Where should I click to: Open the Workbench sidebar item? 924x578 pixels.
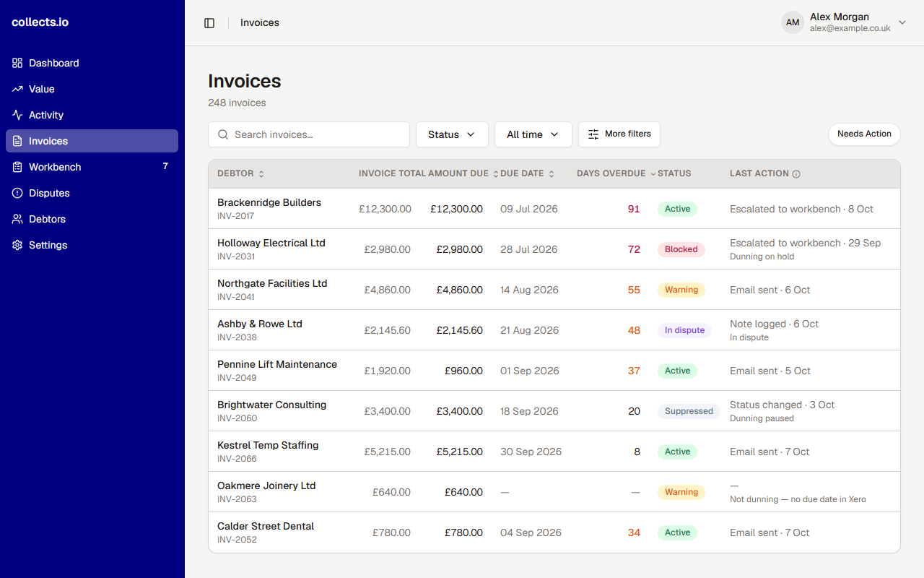click(x=92, y=167)
